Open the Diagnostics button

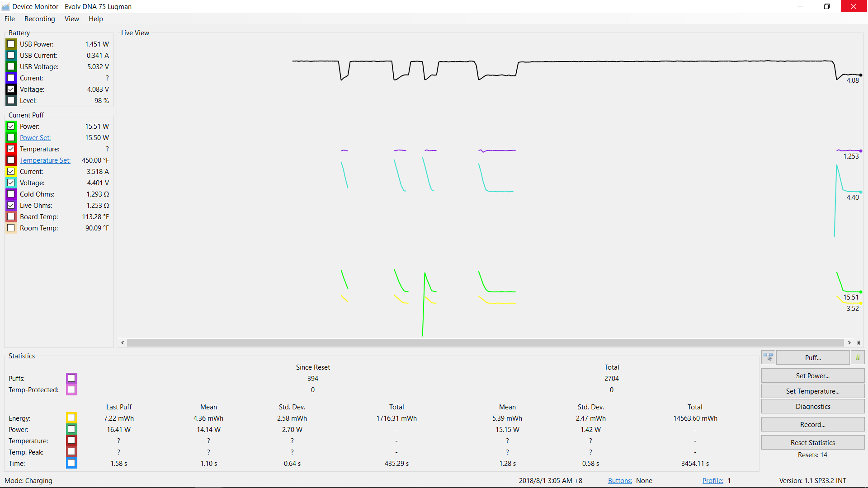pos(812,407)
